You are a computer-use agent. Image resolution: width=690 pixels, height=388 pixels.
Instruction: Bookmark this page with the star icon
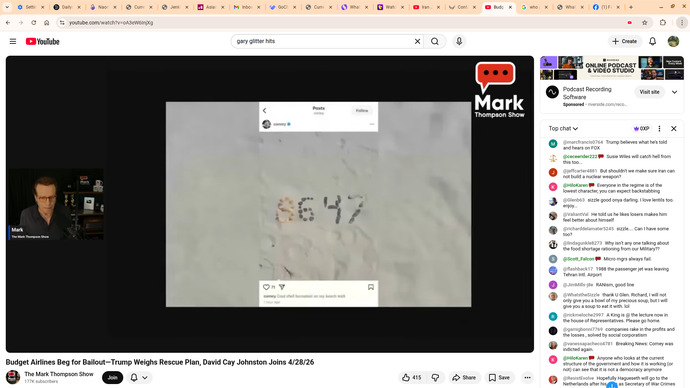pos(645,22)
